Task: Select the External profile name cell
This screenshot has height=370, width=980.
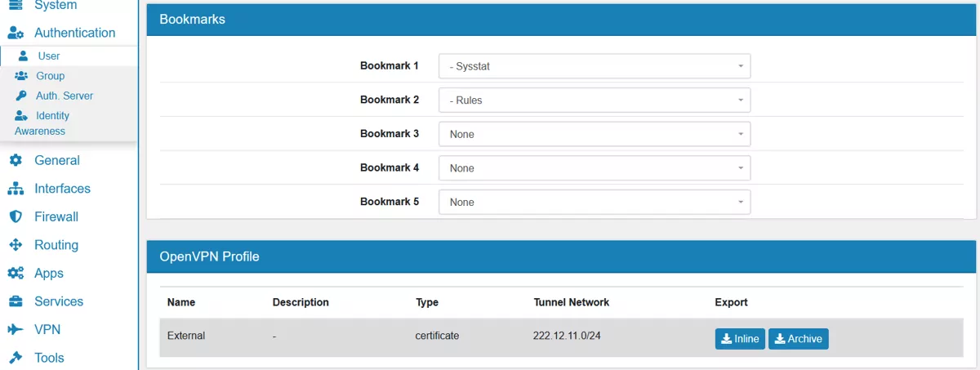Action: pos(186,336)
